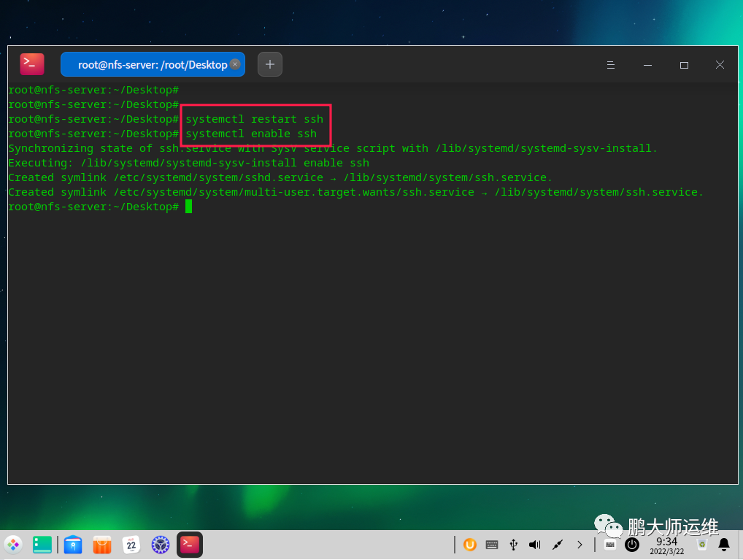Screen dimensions: 743x560
Task: Close the root@nfs-server terminal tab
Action: (235, 64)
